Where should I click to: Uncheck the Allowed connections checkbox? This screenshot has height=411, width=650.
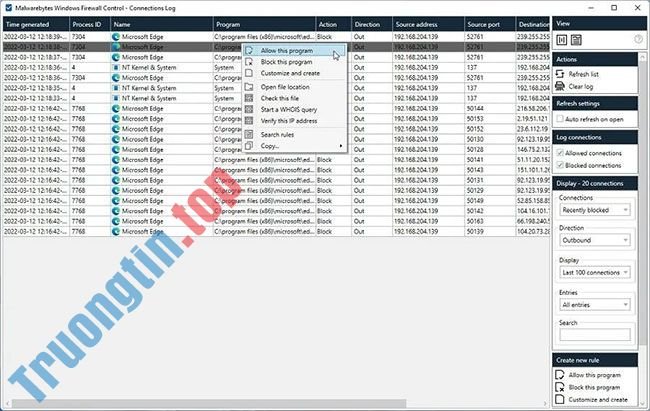[x=562, y=153]
